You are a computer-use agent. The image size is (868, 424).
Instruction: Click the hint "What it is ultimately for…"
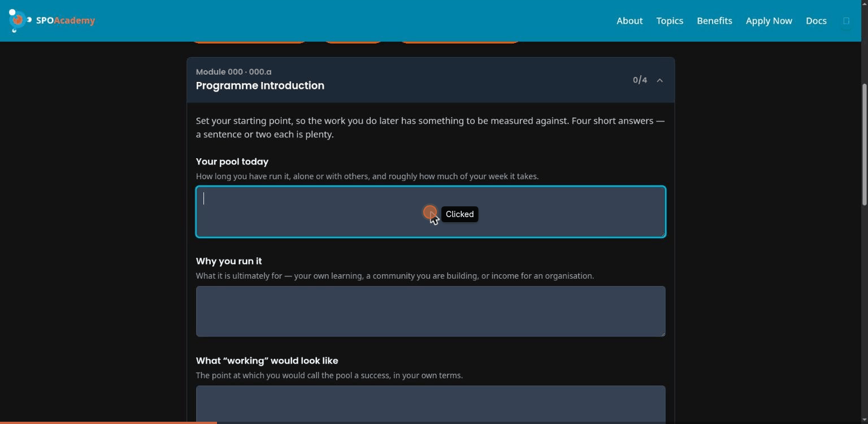pyautogui.click(x=395, y=276)
